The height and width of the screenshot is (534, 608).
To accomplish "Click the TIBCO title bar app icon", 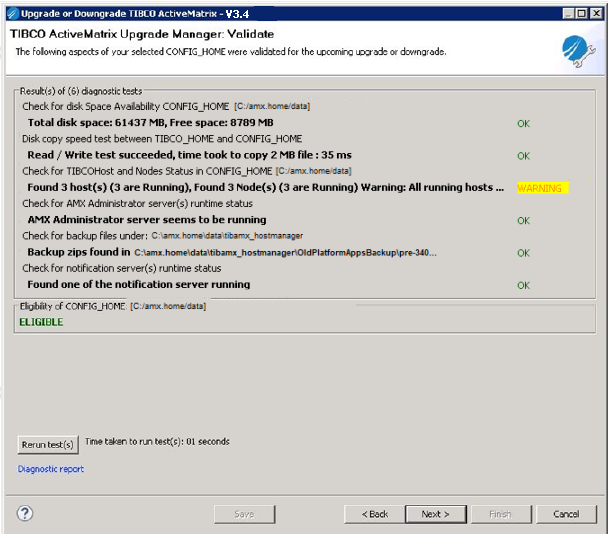I will tap(13, 14).
